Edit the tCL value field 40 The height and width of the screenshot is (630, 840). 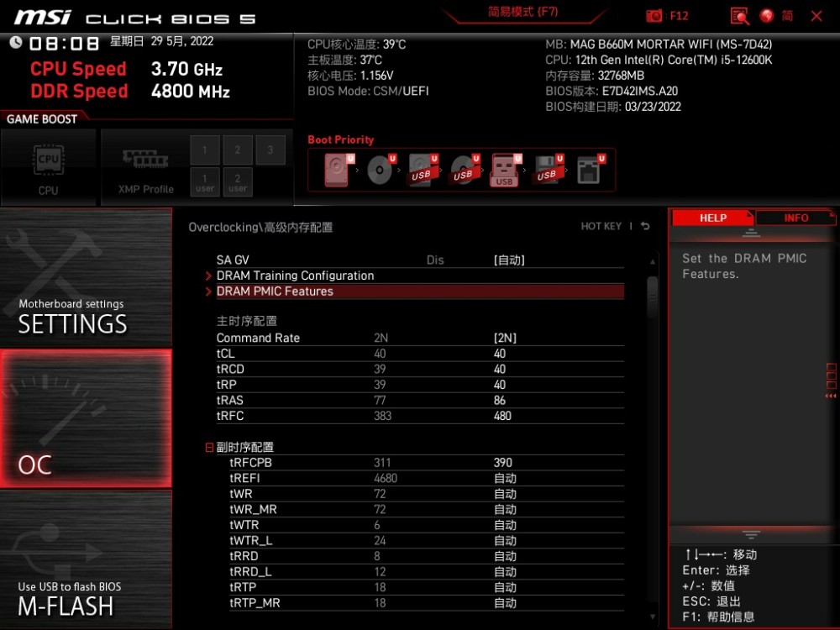pyautogui.click(x=500, y=353)
